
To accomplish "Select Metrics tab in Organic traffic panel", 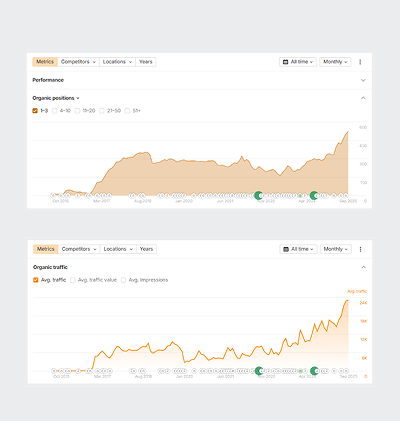I will pos(46,249).
